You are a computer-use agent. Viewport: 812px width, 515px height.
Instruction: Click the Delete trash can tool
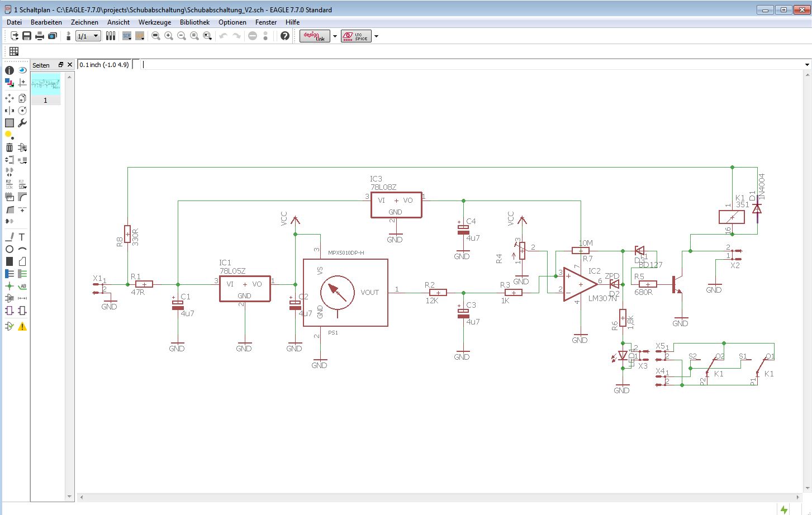tap(10, 147)
